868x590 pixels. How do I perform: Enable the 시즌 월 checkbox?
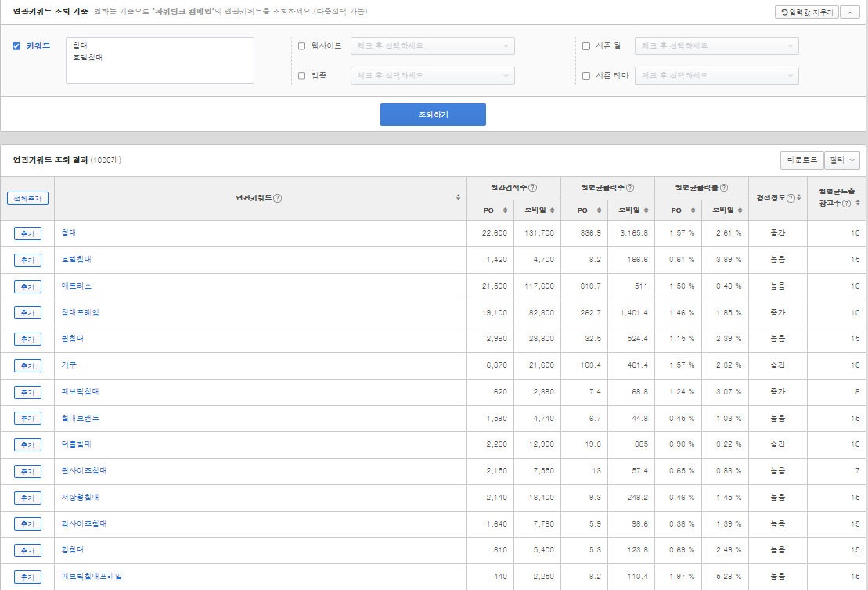point(586,46)
